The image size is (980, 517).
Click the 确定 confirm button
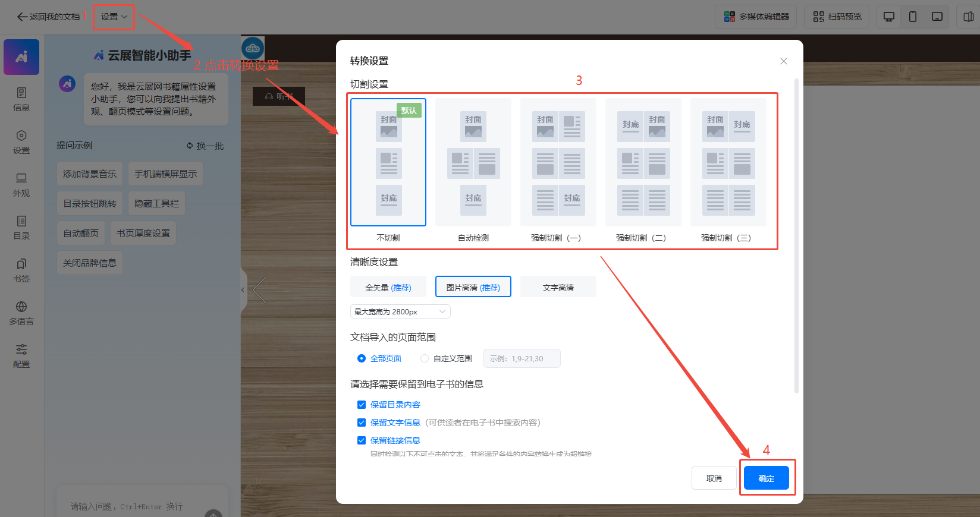point(766,478)
